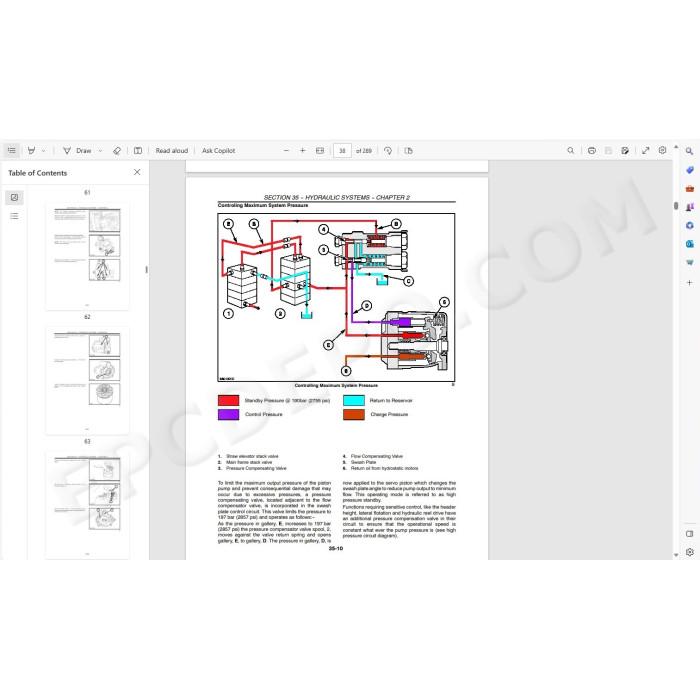This screenshot has height=700, width=700.
Task: Open the Highlight color dropdown arrow
Action: (44, 151)
